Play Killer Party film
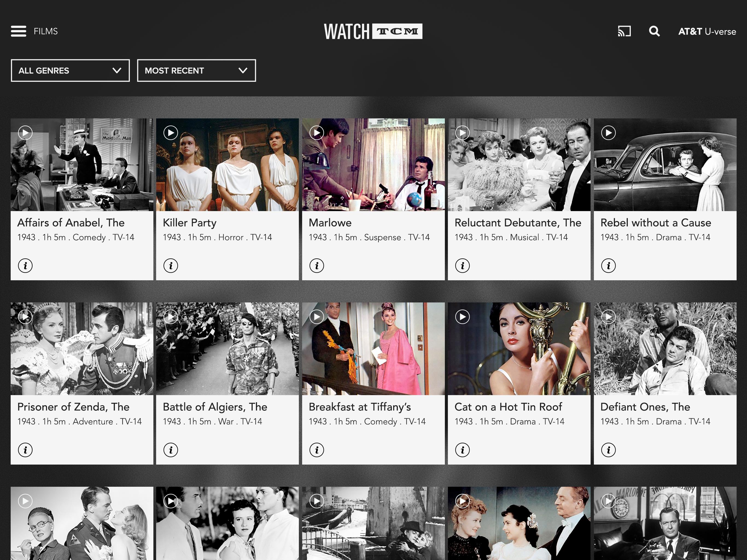Viewport: 747px width, 560px height. (171, 133)
